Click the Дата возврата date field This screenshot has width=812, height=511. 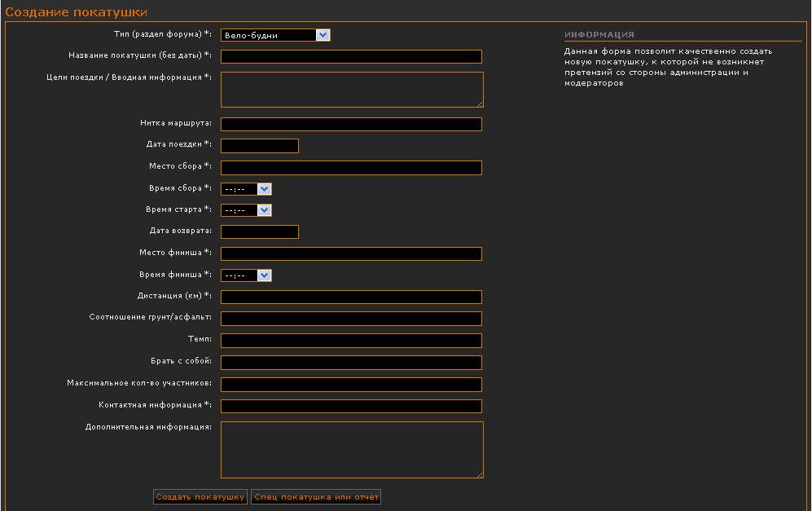click(x=259, y=232)
